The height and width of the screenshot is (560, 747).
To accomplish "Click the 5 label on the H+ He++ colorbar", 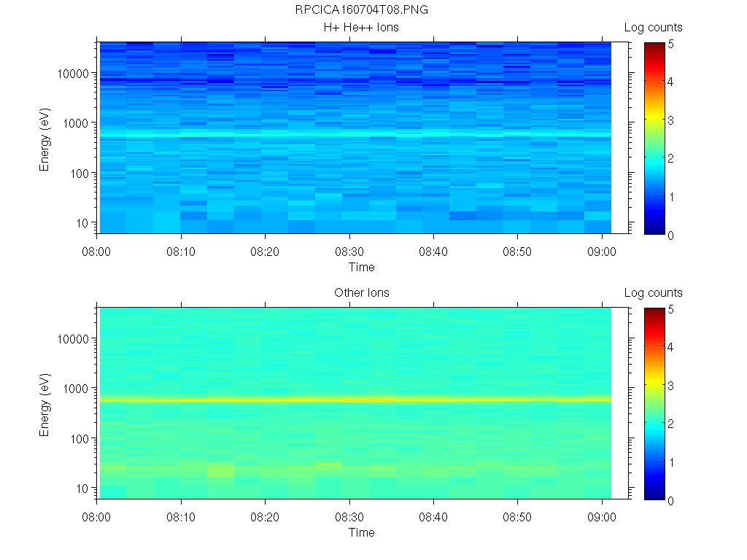I will tap(671, 44).
